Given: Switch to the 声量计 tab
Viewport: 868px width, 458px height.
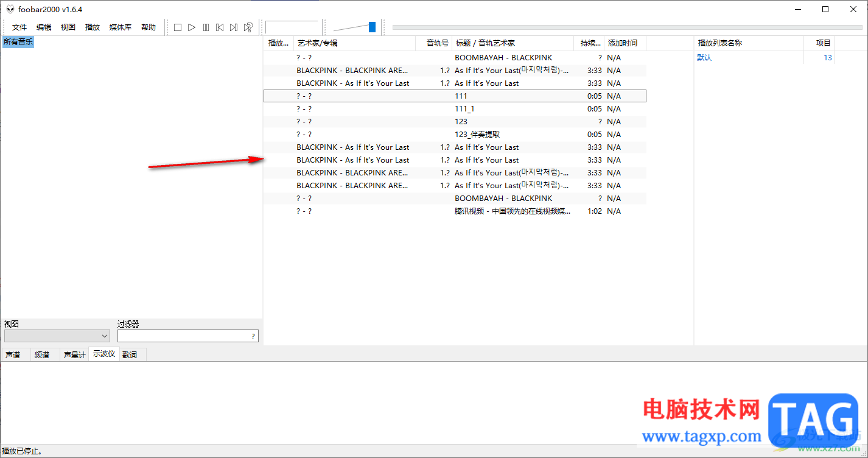Looking at the screenshot, I should click(x=74, y=354).
